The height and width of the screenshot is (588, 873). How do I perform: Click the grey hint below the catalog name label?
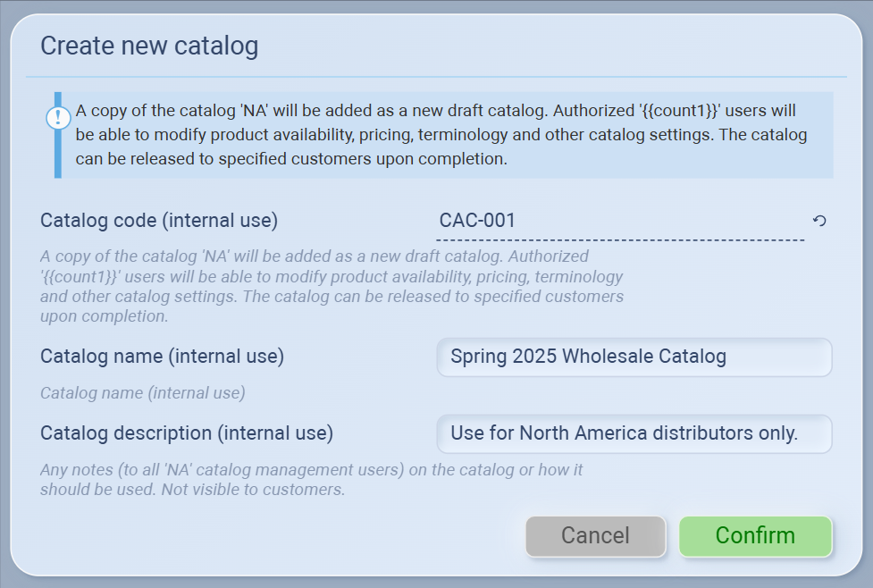pyautogui.click(x=143, y=392)
